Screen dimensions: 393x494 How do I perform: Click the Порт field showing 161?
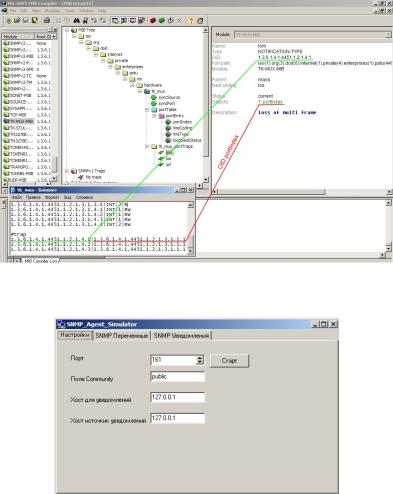tap(174, 360)
